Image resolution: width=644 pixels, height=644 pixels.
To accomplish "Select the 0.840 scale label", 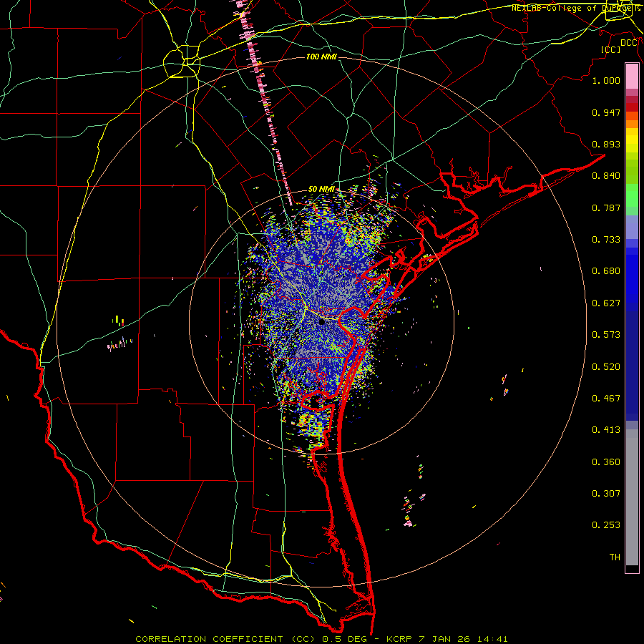I will (606, 176).
